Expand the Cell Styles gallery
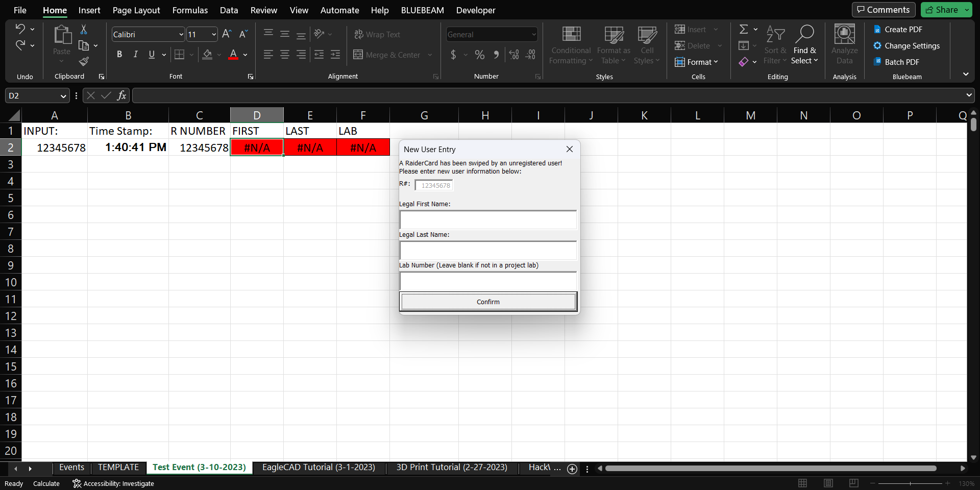Image resolution: width=980 pixels, height=490 pixels. pyautogui.click(x=647, y=45)
